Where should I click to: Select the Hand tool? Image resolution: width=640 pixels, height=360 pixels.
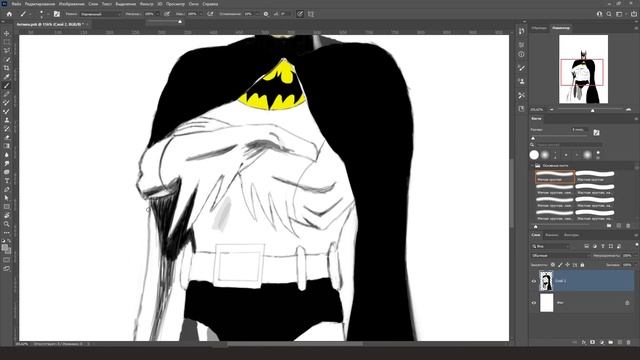(7, 215)
